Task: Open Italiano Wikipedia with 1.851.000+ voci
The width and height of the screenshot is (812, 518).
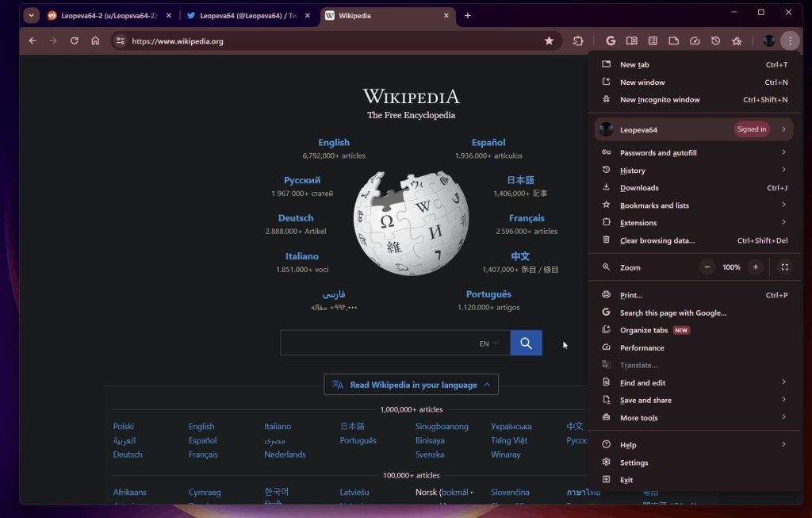Action: pyautogui.click(x=302, y=256)
